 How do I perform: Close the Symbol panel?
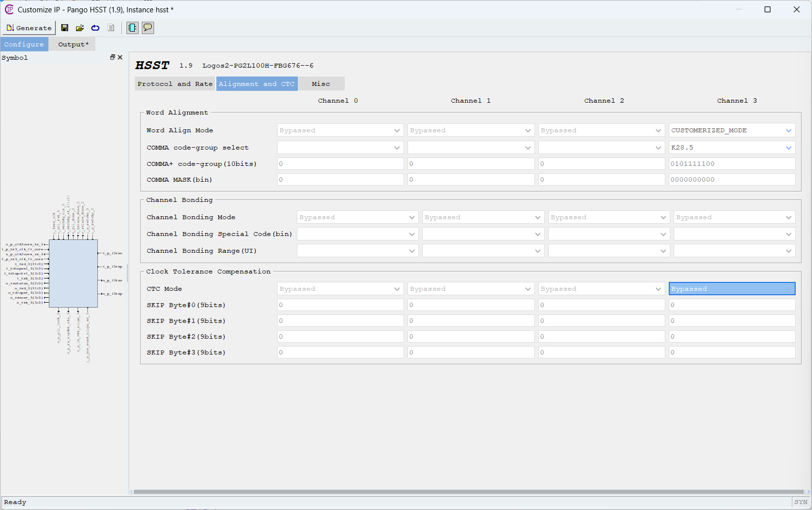pyautogui.click(x=120, y=57)
